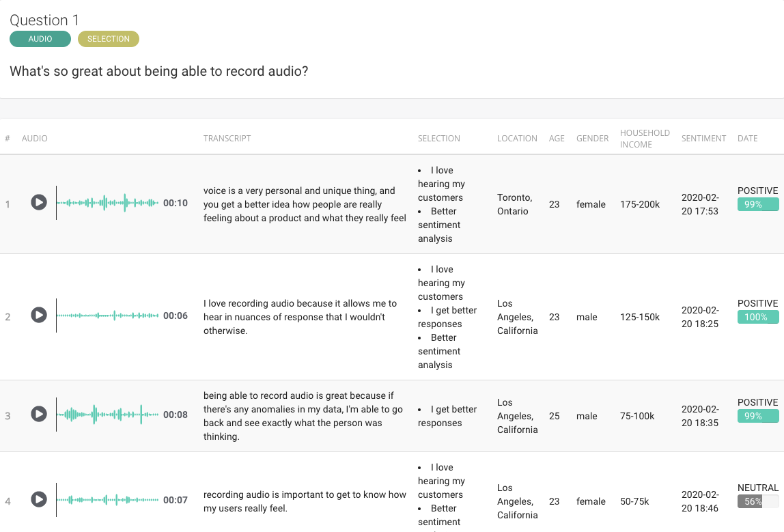Sort by the SENTIMENT column header

coord(703,139)
